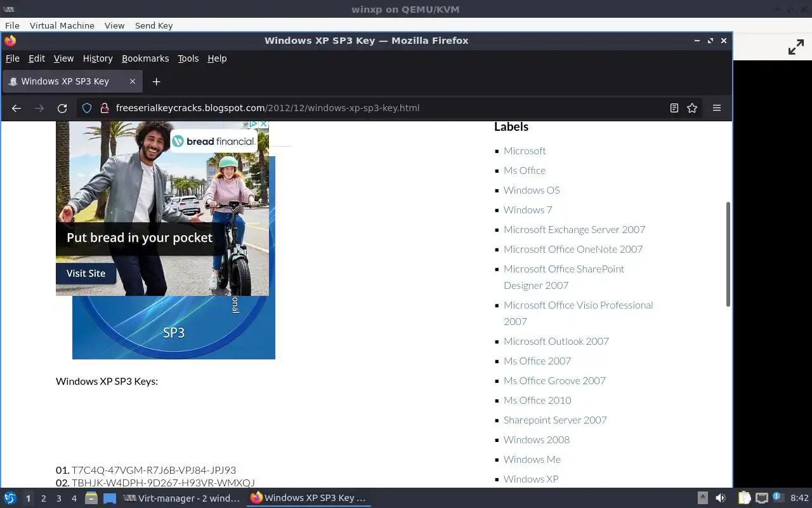Click the 'Windows XP SP3 Keys:' text
The width and height of the screenshot is (812, 508).
tap(107, 381)
